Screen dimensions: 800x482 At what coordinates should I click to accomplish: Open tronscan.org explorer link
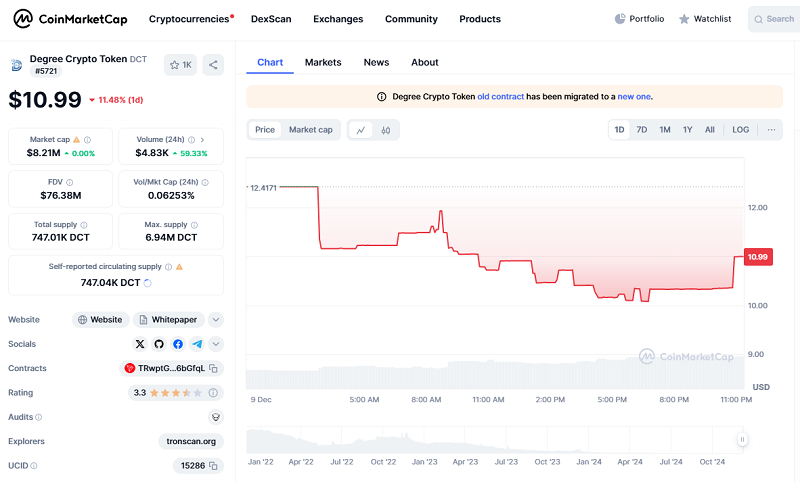[x=191, y=441]
